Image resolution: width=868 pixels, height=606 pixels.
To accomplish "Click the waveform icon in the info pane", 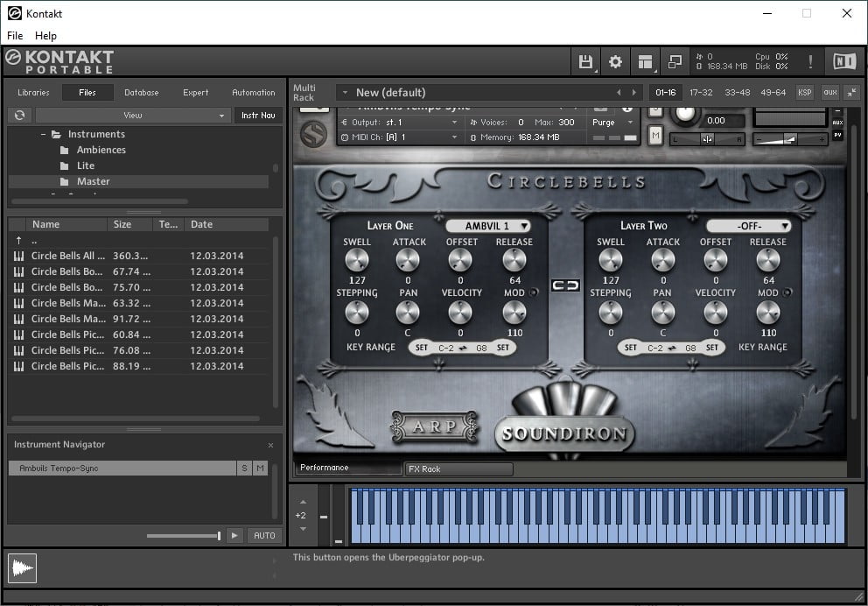I will coord(23,568).
